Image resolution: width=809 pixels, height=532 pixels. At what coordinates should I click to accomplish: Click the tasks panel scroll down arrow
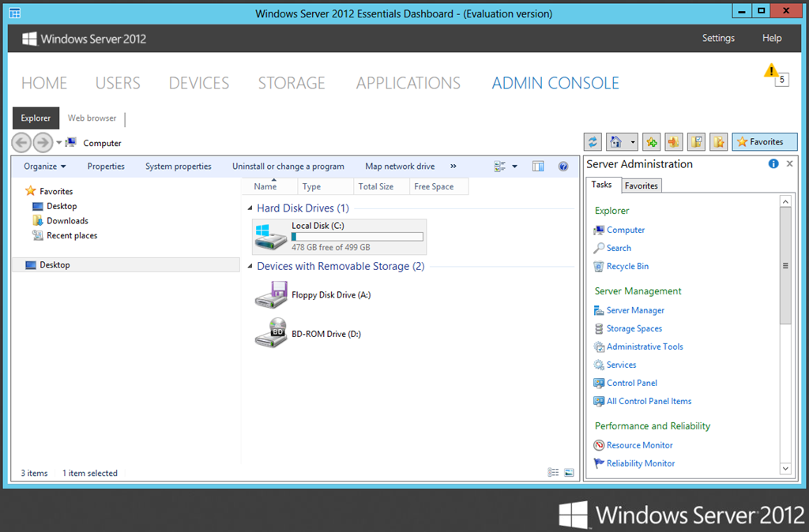pyautogui.click(x=785, y=469)
